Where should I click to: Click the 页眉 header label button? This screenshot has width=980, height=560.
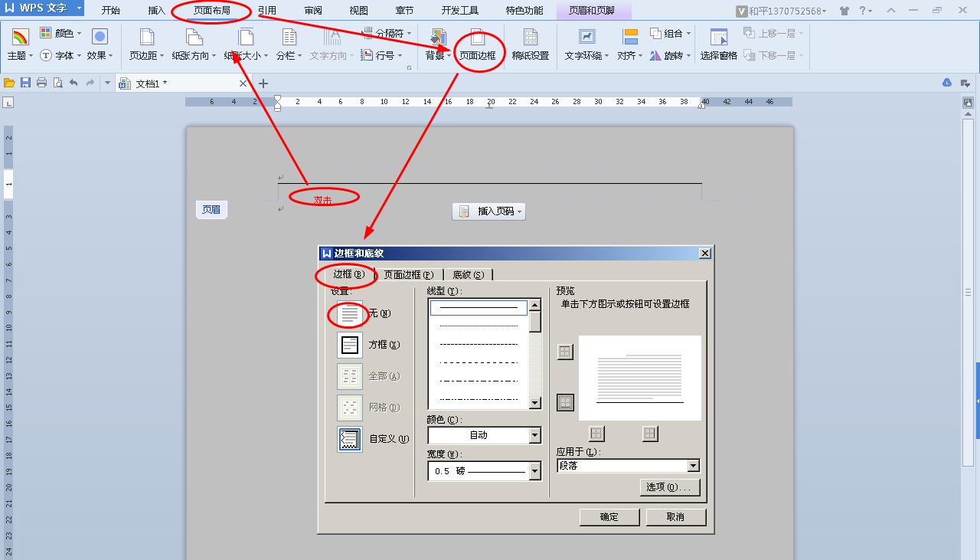[211, 210]
